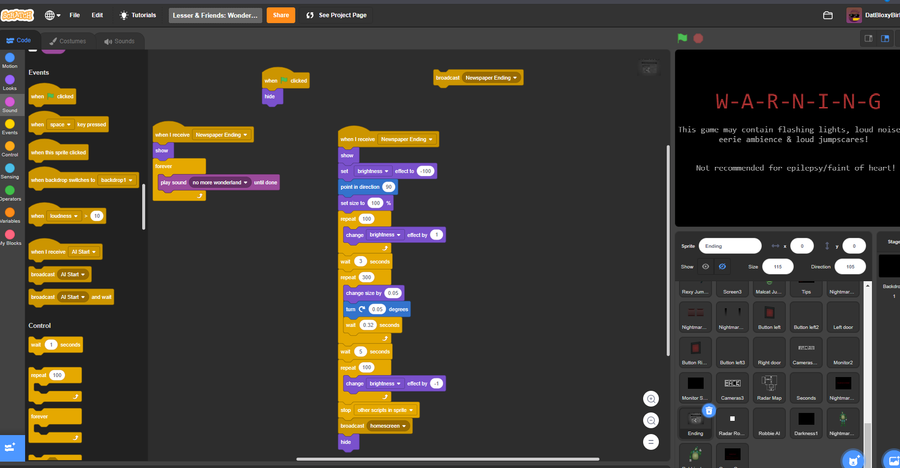This screenshot has width=900, height=468.
Task: Click the sprite Size field
Action: coord(778,267)
